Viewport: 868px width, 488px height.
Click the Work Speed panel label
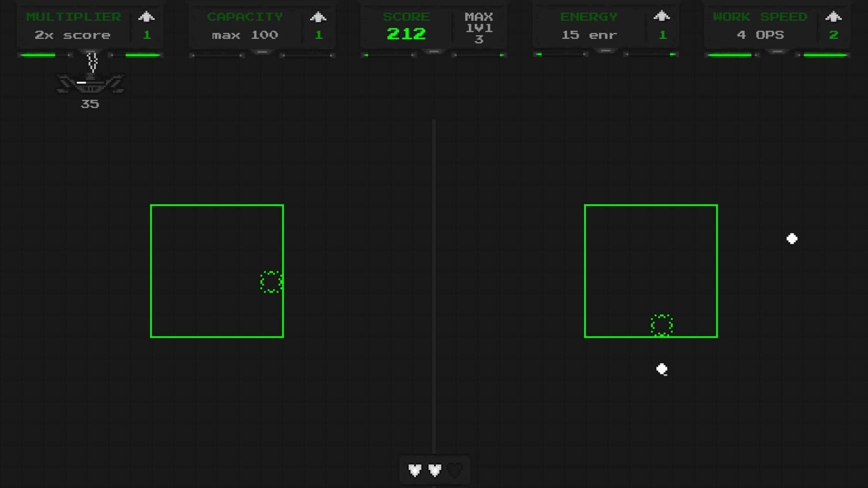pos(760,17)
